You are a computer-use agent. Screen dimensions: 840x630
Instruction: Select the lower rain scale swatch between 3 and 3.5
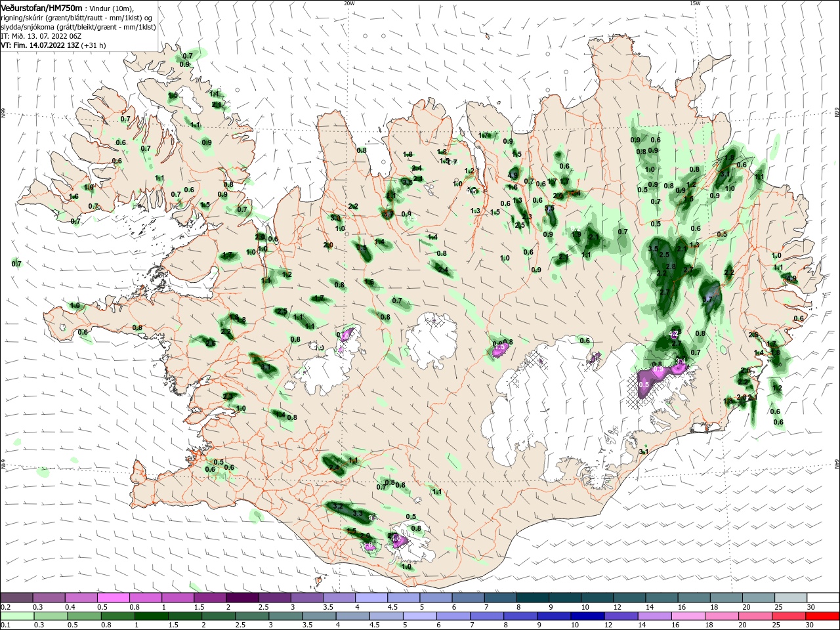click(x=285, y=616)
